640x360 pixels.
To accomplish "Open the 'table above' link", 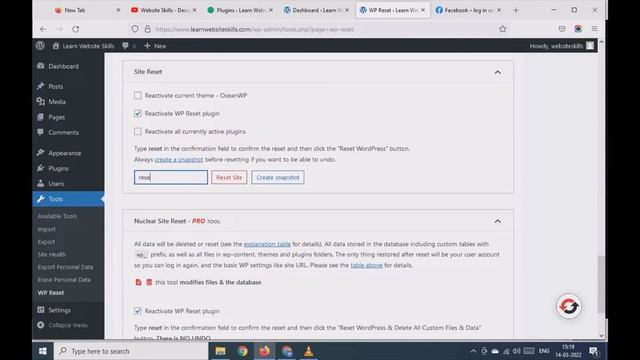I will click(x=367, y=265).
